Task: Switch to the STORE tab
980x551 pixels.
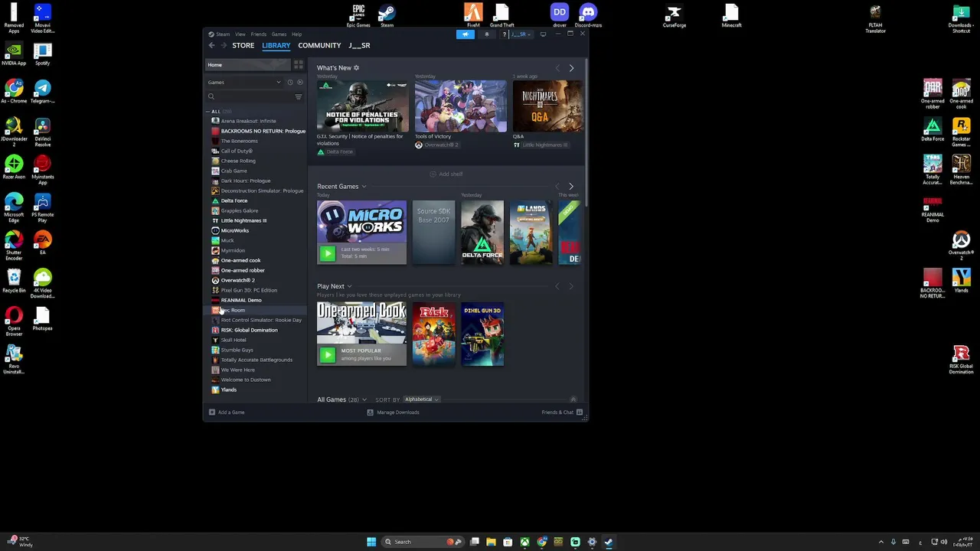Action: 243,46
